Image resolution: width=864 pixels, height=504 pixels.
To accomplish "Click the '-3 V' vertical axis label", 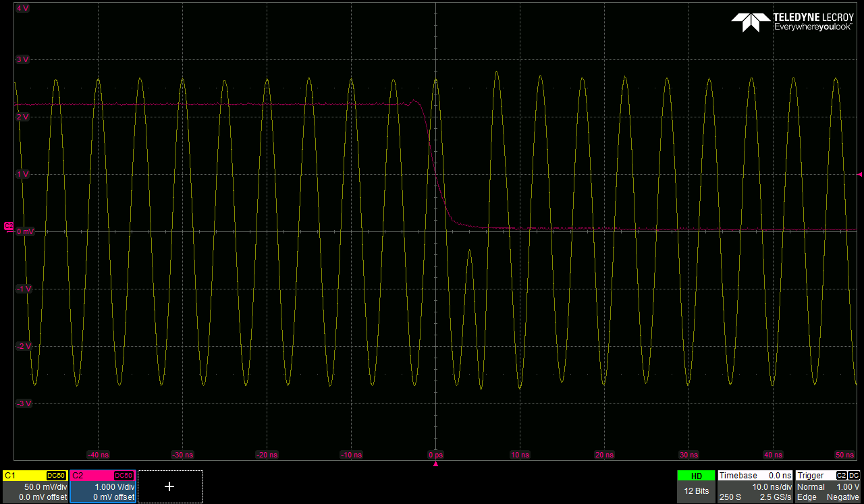I will tap(24, 403).
